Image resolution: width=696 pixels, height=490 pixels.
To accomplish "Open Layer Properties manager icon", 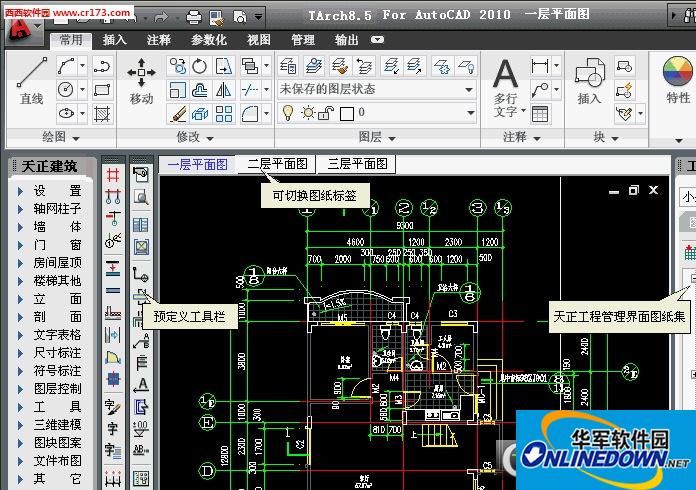I will click(x=288, y=67).
